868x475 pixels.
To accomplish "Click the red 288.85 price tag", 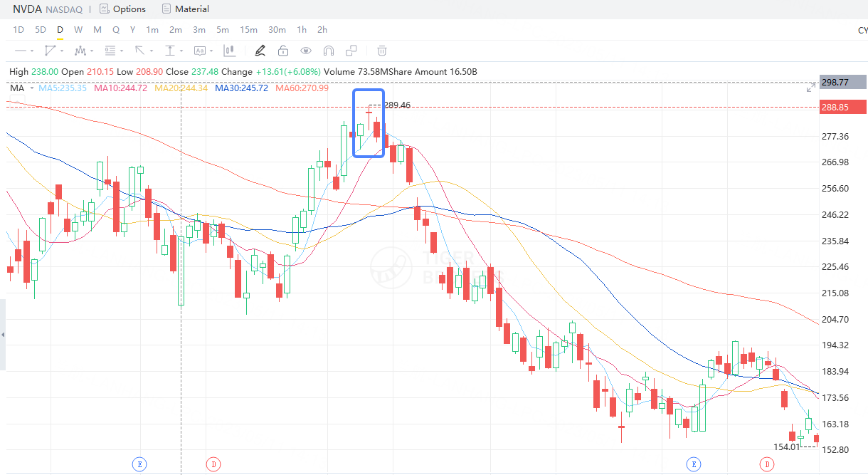I will pyautogui.click(x=843, y=108).
